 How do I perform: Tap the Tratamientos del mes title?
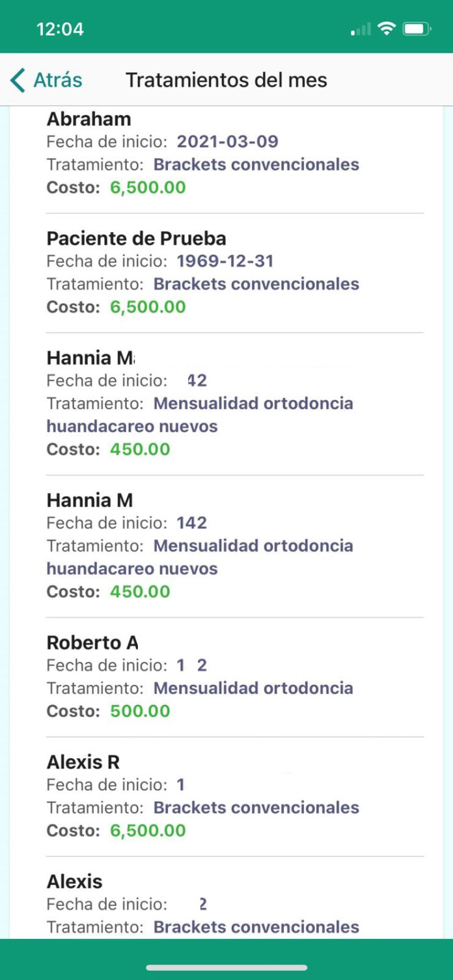226,80
